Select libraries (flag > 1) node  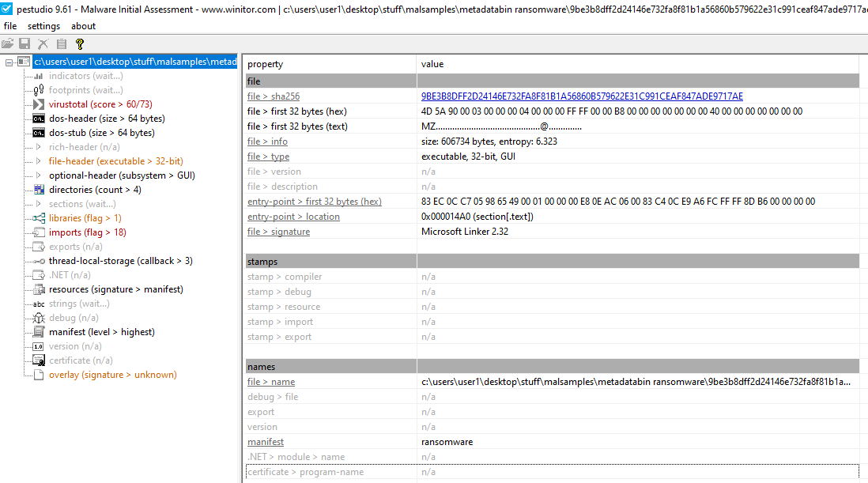click(x=85, y=218)
